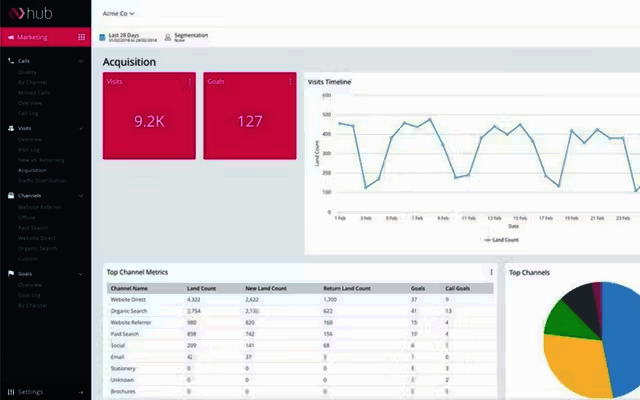The height and width of the screenshot is (400, 640).
Task: Select Organic Search under Channels
Action: click(x=37, y=248)
